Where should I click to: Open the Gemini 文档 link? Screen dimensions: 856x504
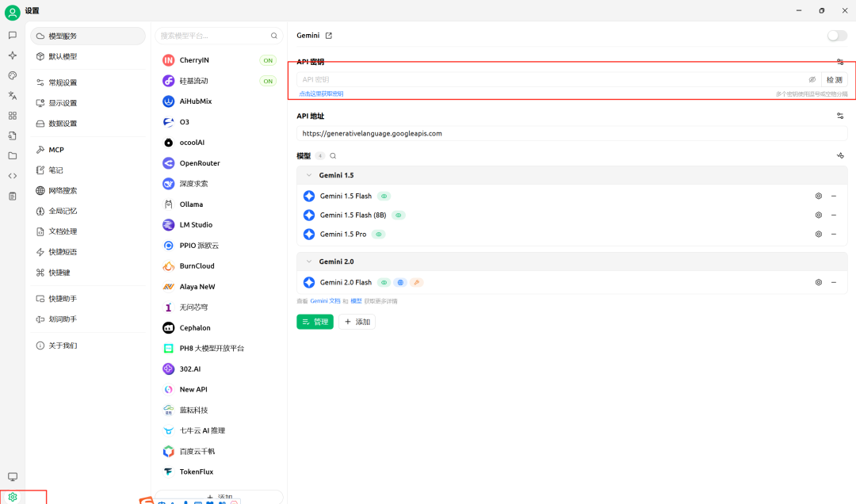click(x=326, y=301)
